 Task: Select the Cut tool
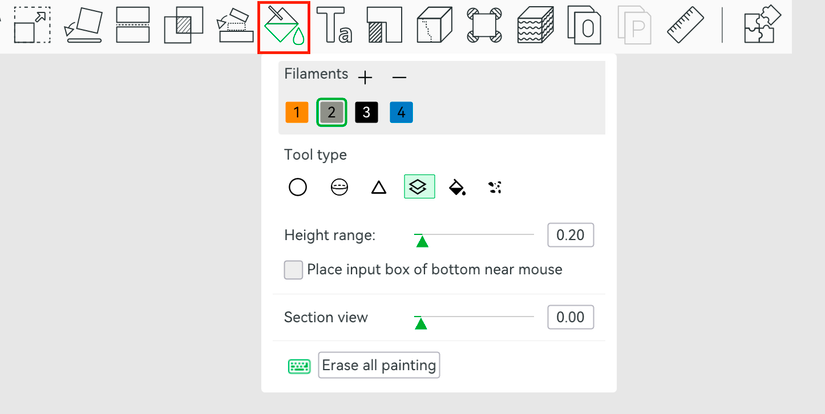click(x=133, y=25)
